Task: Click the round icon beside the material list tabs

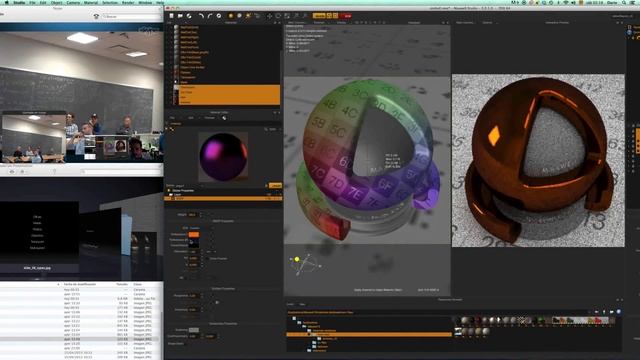Action: point(224,118)
